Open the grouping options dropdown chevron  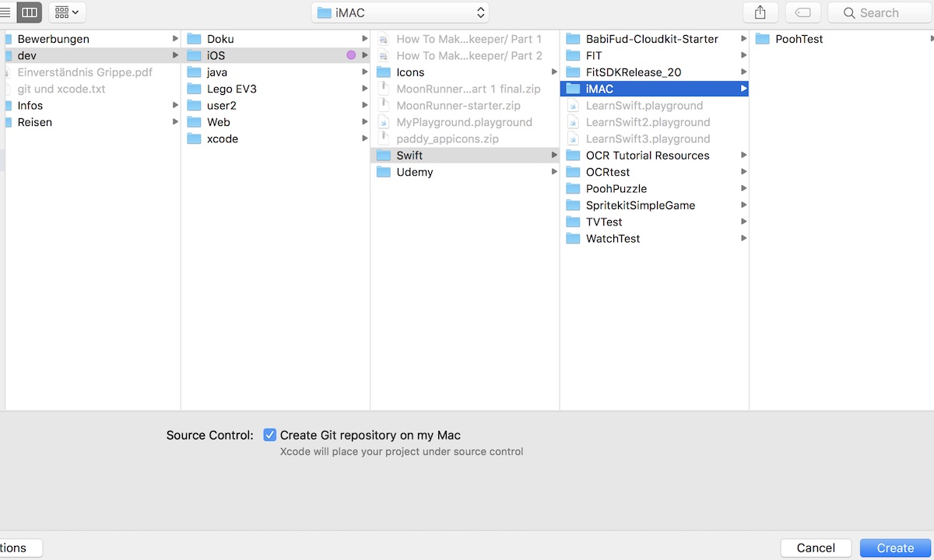(x=75, y=12)
